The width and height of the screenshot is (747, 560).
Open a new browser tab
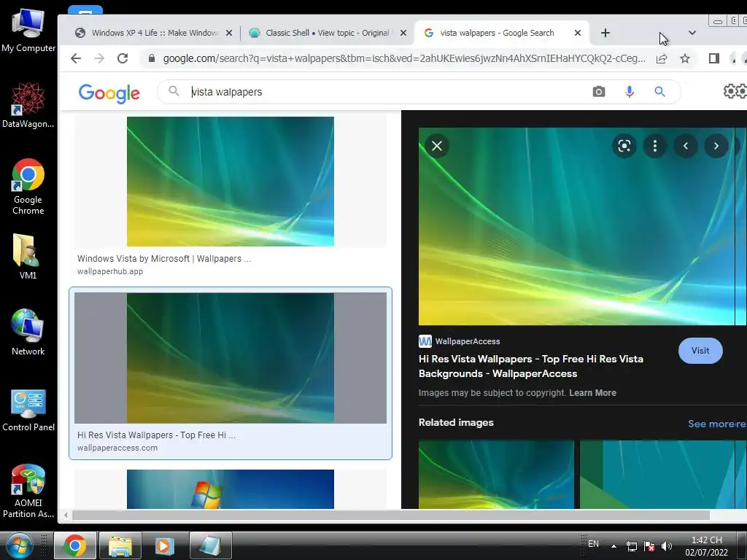click(605, 33)
